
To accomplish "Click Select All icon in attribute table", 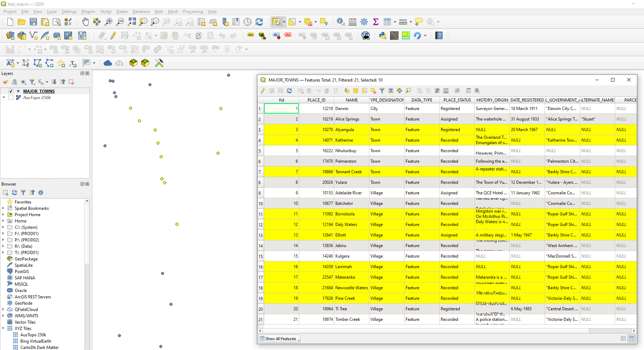I will point(356,91).
